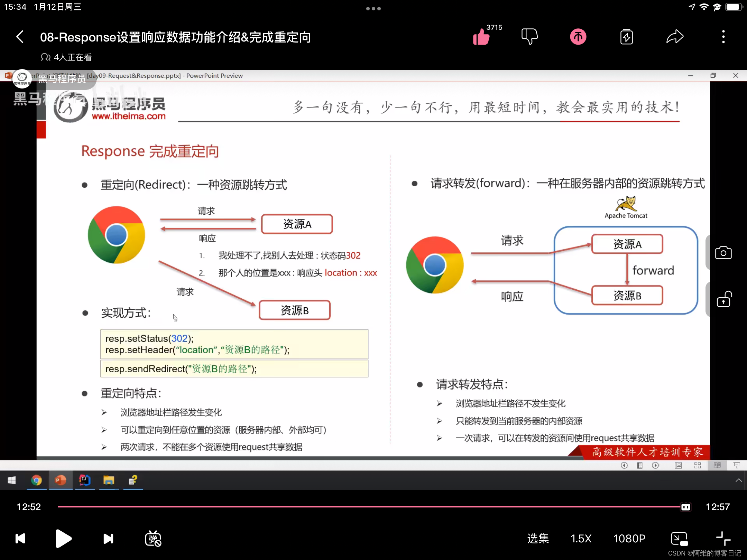This screenshot has height=560, width=747.
Task: Tap the 黑马程序员 uploader avatar
Action: [22, 79]
